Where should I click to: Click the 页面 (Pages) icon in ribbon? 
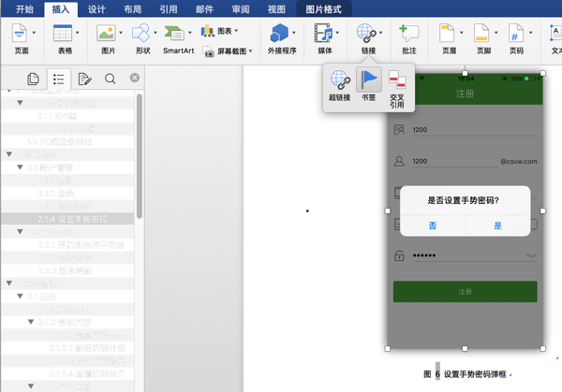20,33
